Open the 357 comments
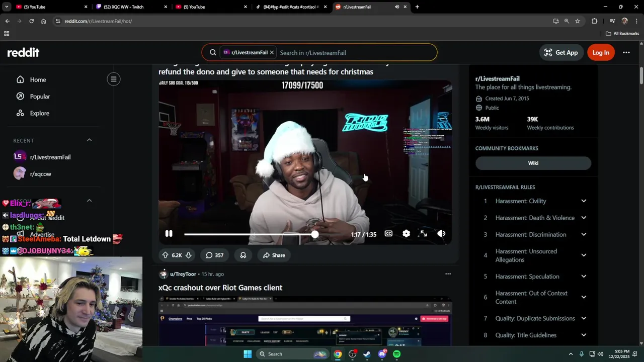The image size is (644, 362). pyautogui.click(x=214, y=255)
